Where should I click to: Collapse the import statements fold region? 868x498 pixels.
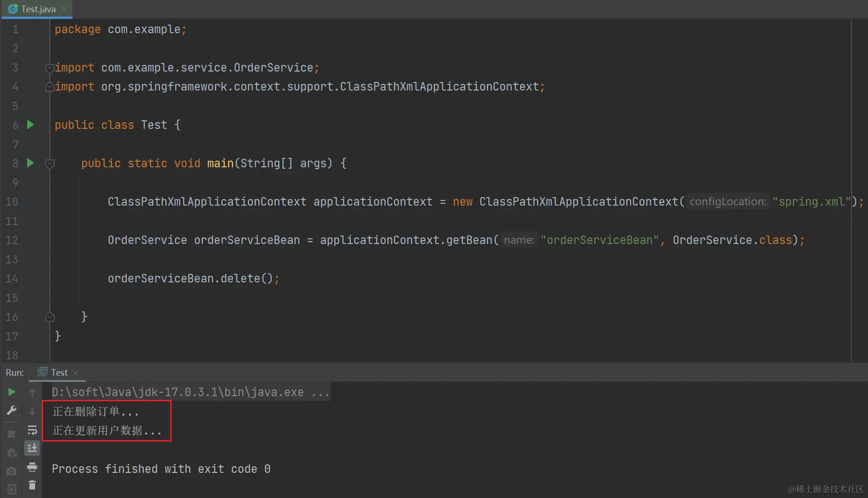click(x=49, y=68)
